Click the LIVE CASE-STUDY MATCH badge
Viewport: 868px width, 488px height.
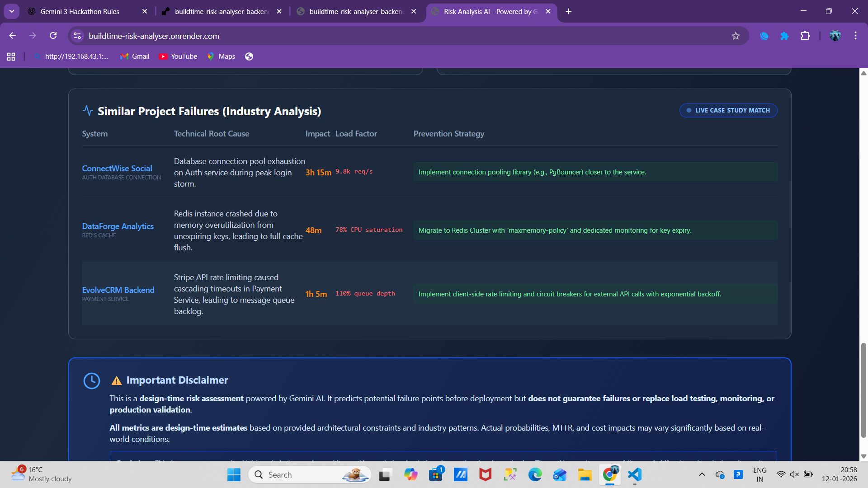coord(728,110)
